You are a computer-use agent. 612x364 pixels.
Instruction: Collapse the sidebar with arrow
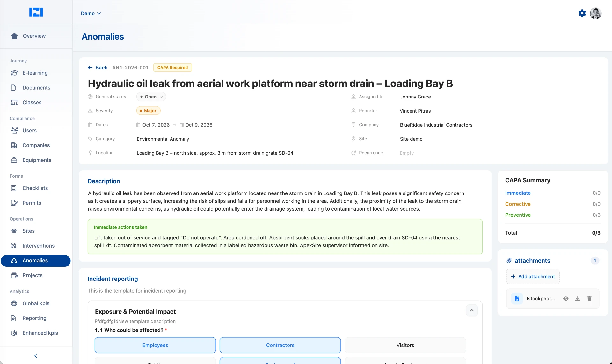tap(36, 356)
